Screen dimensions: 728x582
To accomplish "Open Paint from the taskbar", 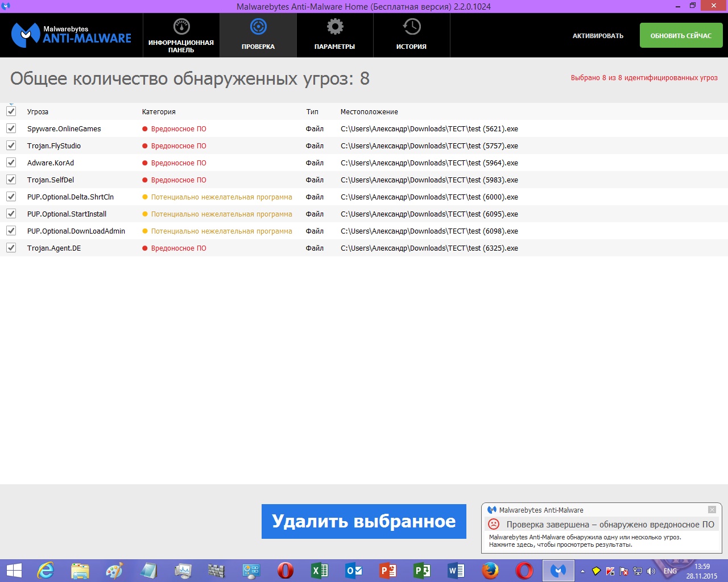I will point(114,570).
